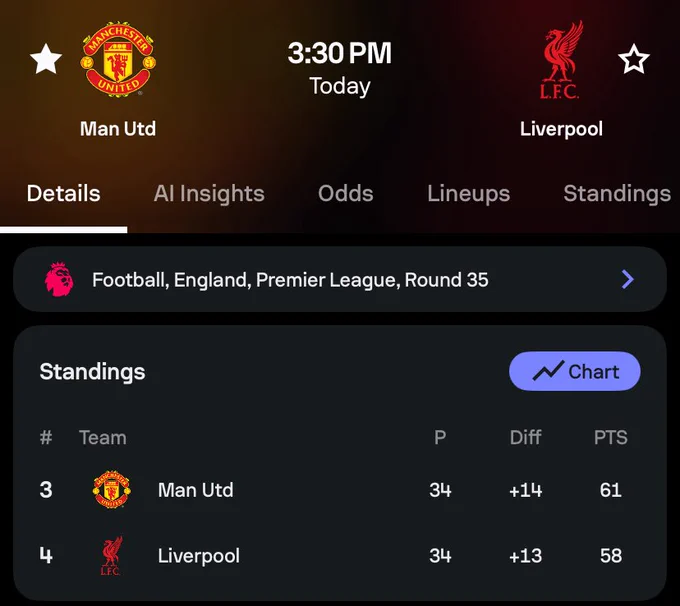
Task: Open the Standings tab
Action: point(617,193)
